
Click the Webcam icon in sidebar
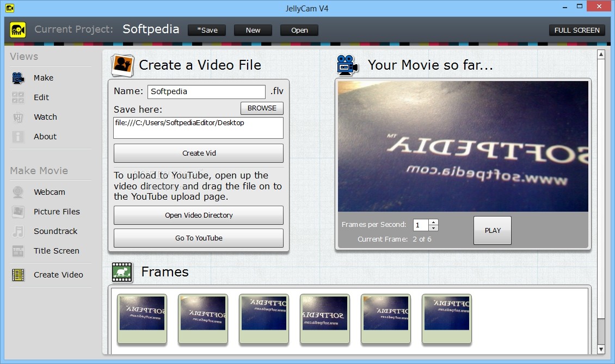[18, 192]
